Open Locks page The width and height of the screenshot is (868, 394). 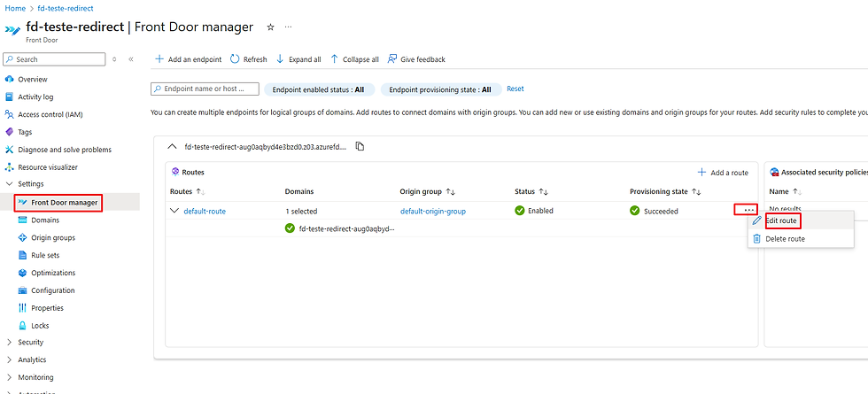click(x=40, y=326)
